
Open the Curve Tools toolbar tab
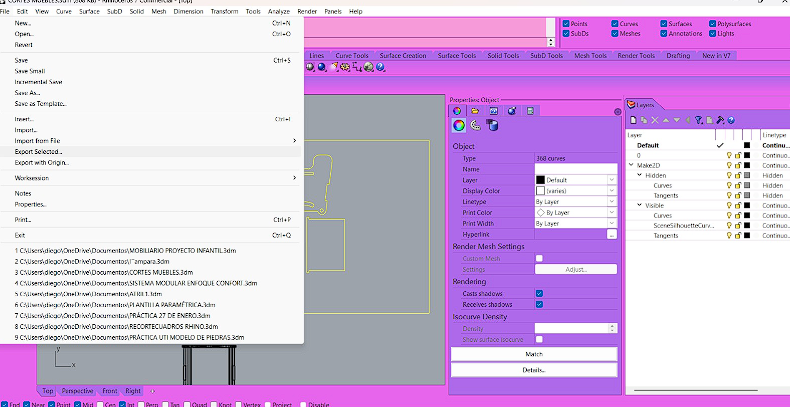(352, 55)
